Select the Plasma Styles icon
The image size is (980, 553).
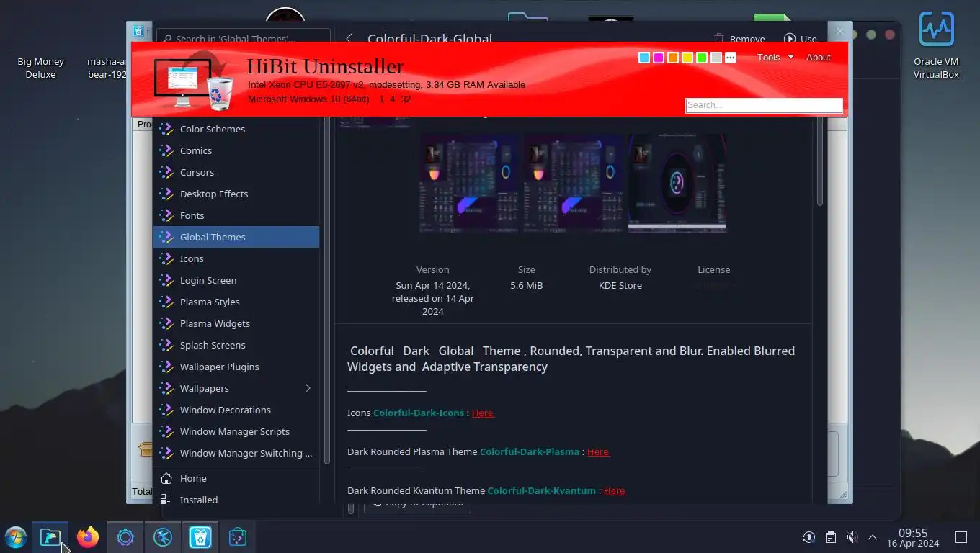click(166, 302)
